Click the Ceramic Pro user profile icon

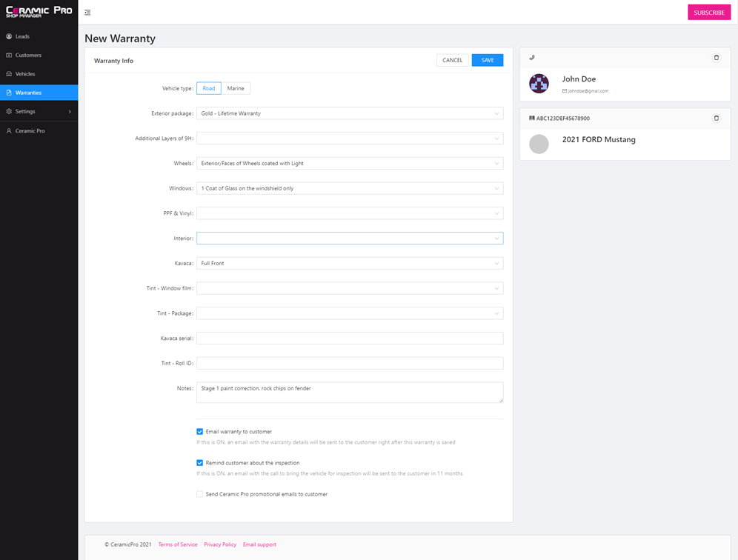tap(9, 131)
